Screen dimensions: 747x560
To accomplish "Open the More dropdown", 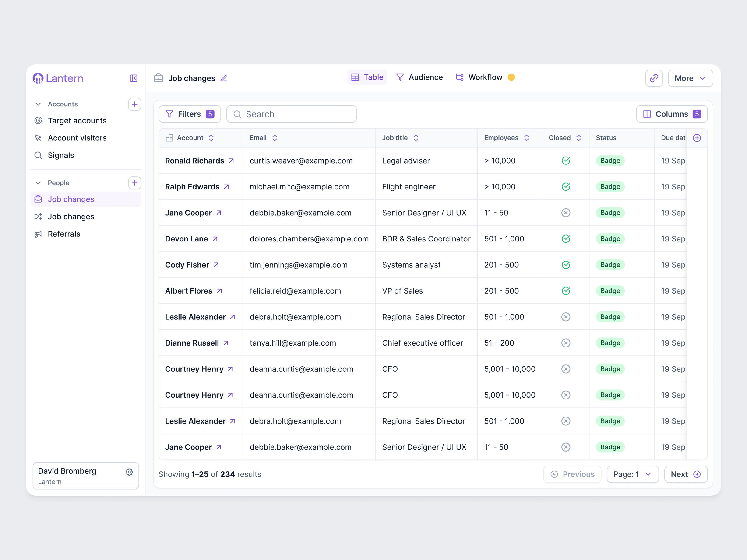I will coord(690,78).
